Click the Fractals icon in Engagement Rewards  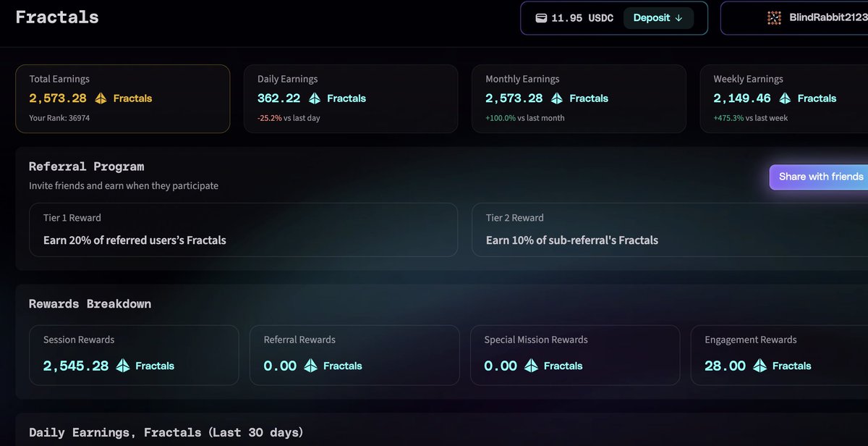click(x=759, y=366)
